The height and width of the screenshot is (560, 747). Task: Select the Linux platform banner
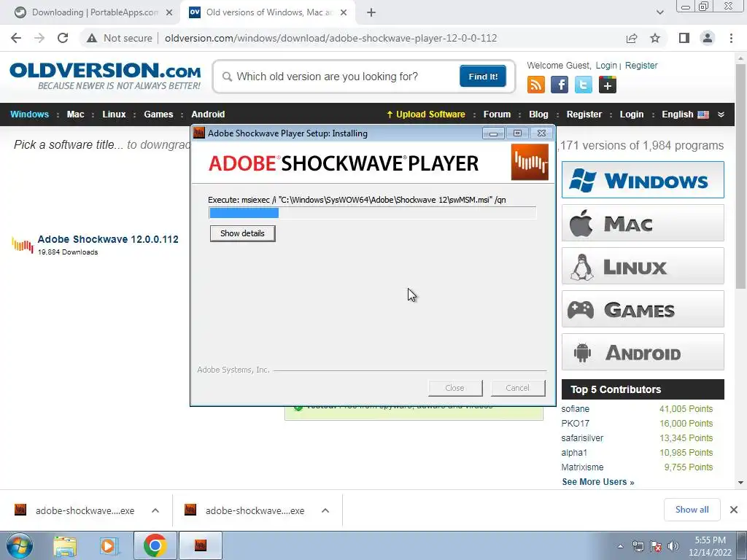[x=643, y=265]
